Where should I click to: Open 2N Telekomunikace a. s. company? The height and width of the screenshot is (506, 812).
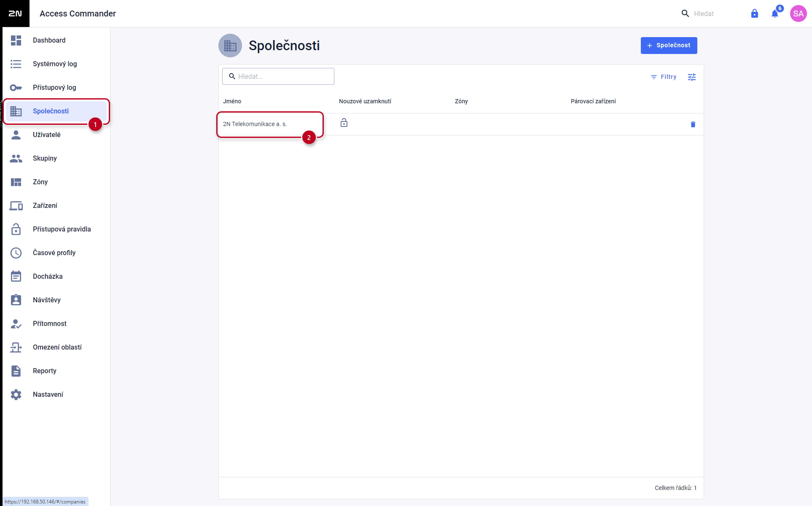[x=255, y=124]
